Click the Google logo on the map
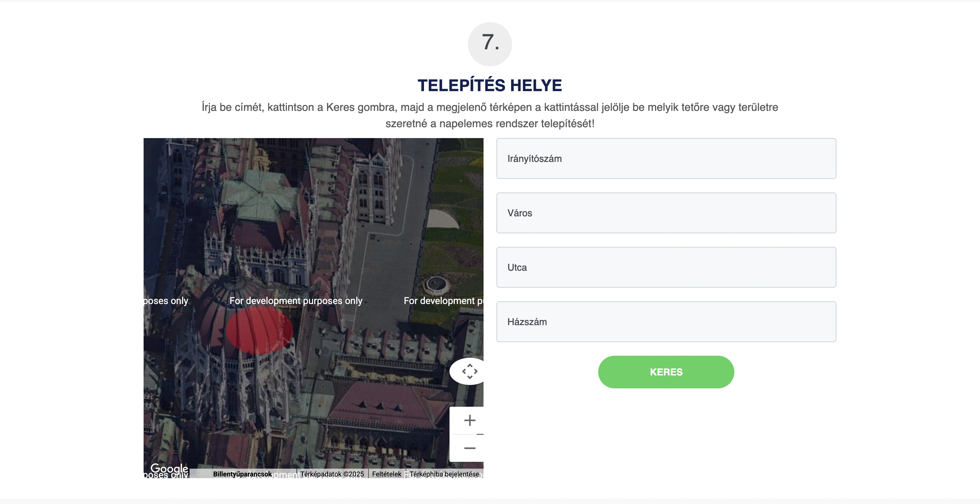Viewport: 980px width, 504px height. (x=169, y=468)
